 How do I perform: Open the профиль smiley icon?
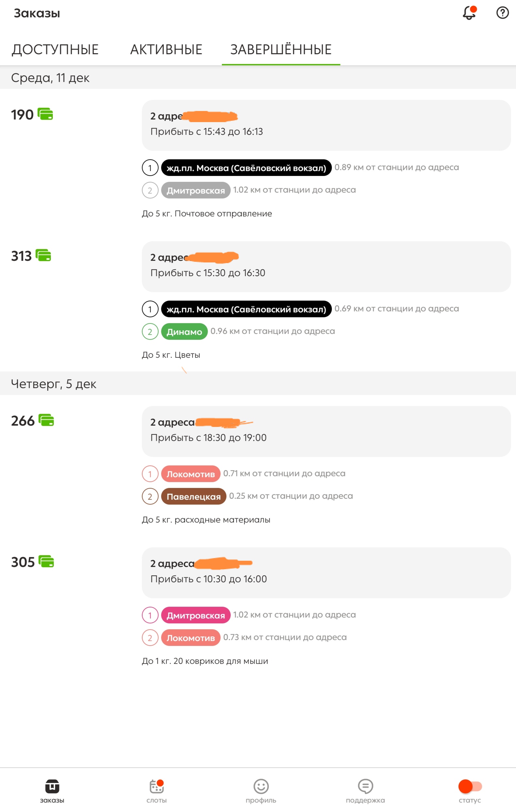tap(261, 786)
